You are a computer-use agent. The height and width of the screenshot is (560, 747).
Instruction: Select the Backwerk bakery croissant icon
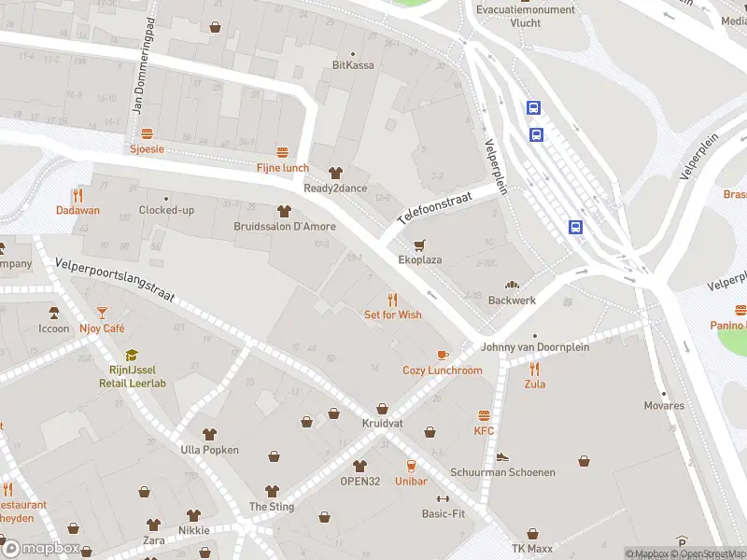[x=512, y=286]
